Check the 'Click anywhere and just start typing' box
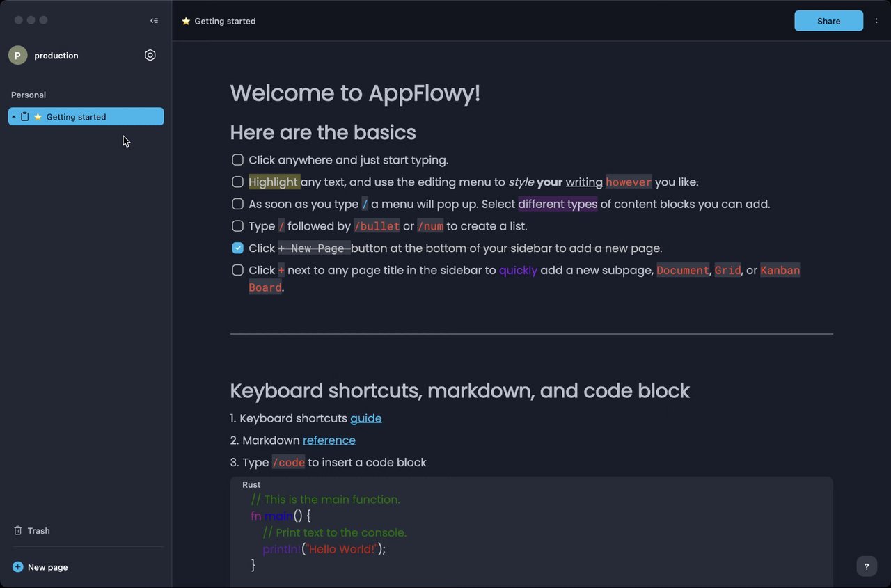The height and width of the screenshot is (588, 891). (x=237, y=160)
